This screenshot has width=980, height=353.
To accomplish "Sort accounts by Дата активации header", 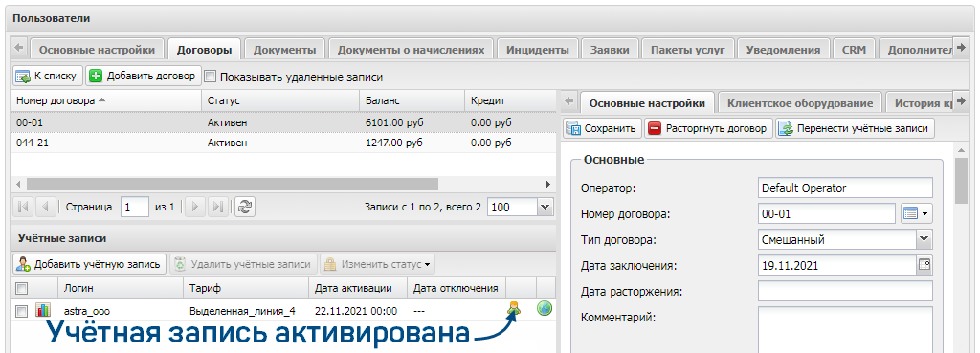I will pyautogui.click(x=358, y=288).
